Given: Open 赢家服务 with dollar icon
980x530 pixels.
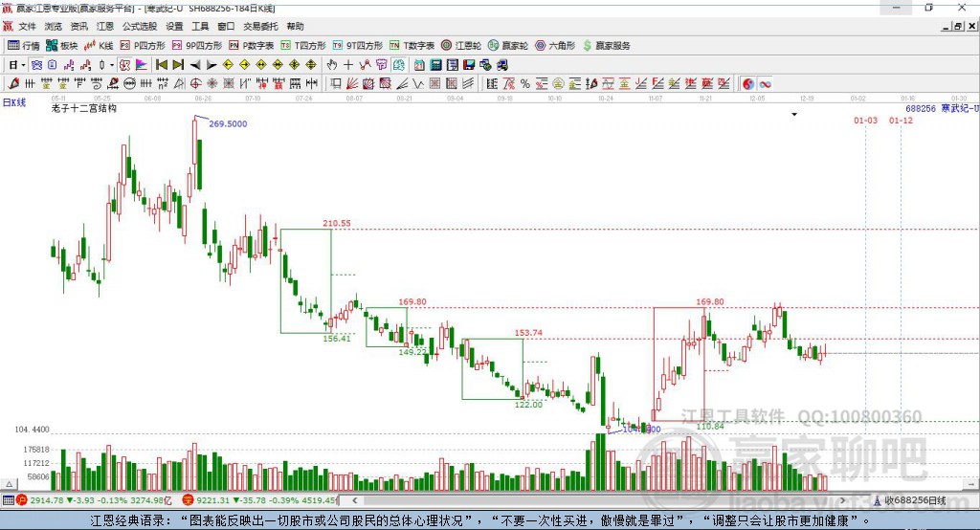Looking at the screenshot, I should 606,46.
